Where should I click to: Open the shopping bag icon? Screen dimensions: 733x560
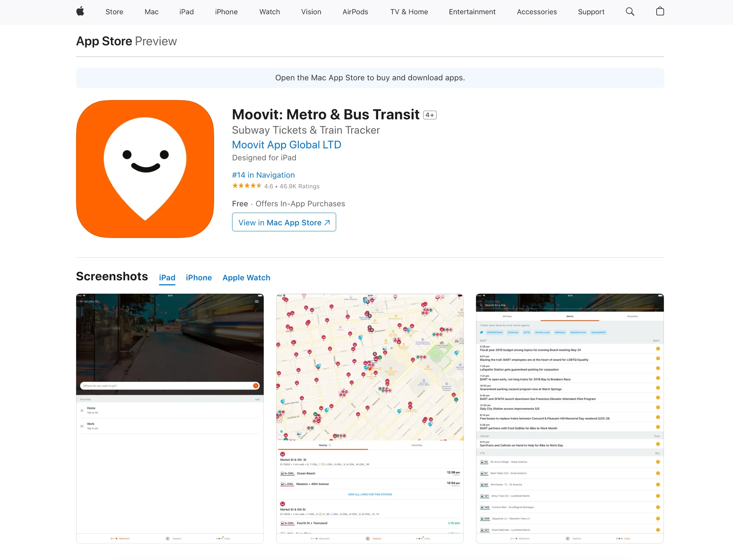point(660,12)
